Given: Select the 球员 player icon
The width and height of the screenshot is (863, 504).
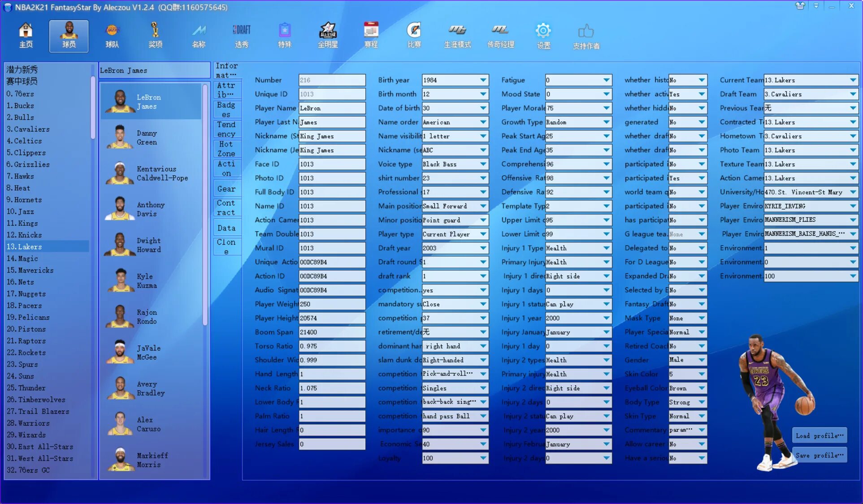Looking at the screenshot, I should [69, 35].
